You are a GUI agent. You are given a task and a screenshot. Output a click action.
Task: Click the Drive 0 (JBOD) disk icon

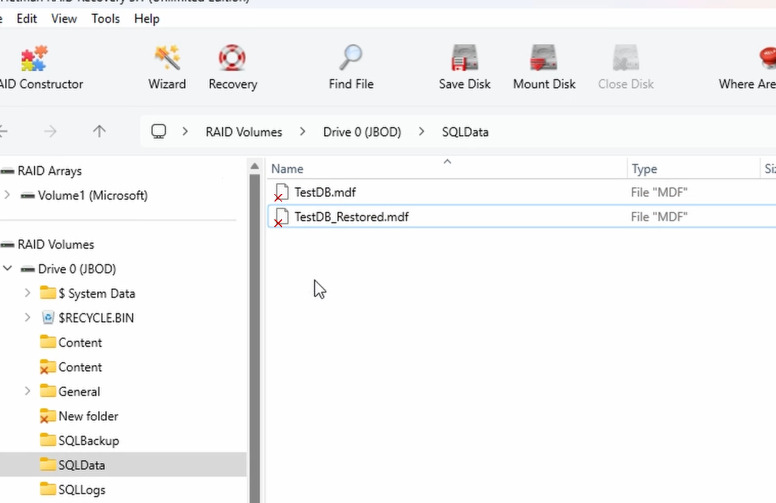(x=27, y=269)
